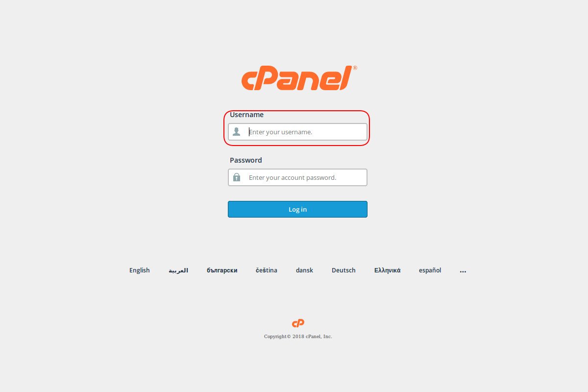Click the Copyright 2018 cPanel, Inc. text
The height and width of the screenshot is (392, 588).
[x=298, y=337]
